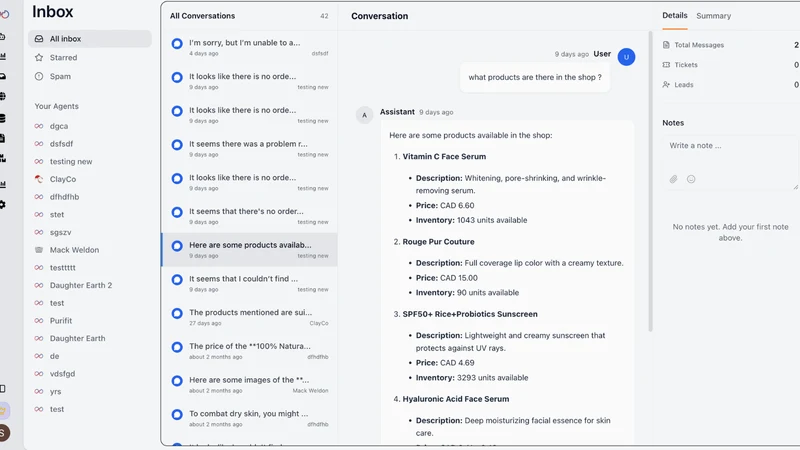The width and height of the screenshot is (800, 450).
Task: Open the brown S profile avatar
Action: pyautogui.click(x=3, y=433)
